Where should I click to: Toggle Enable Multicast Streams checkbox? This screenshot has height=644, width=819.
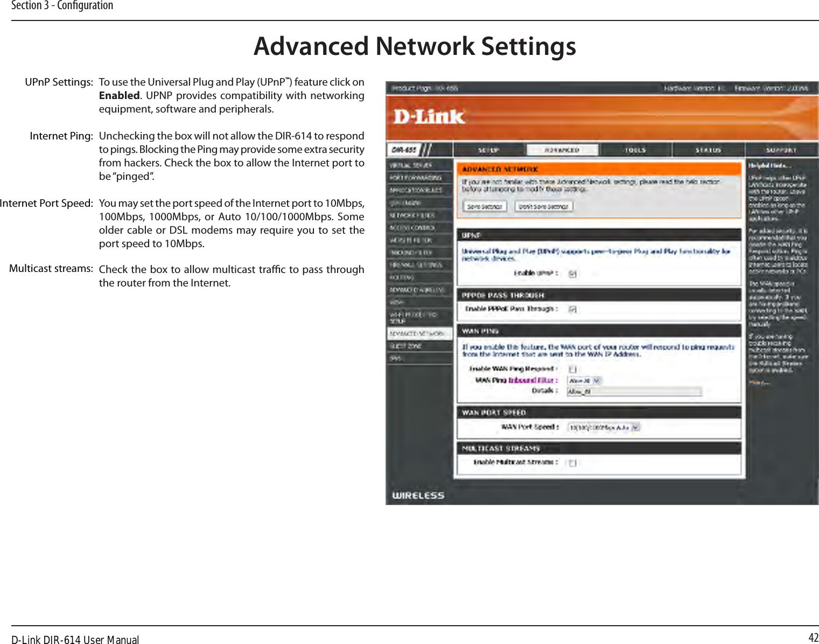click(572, 463)
